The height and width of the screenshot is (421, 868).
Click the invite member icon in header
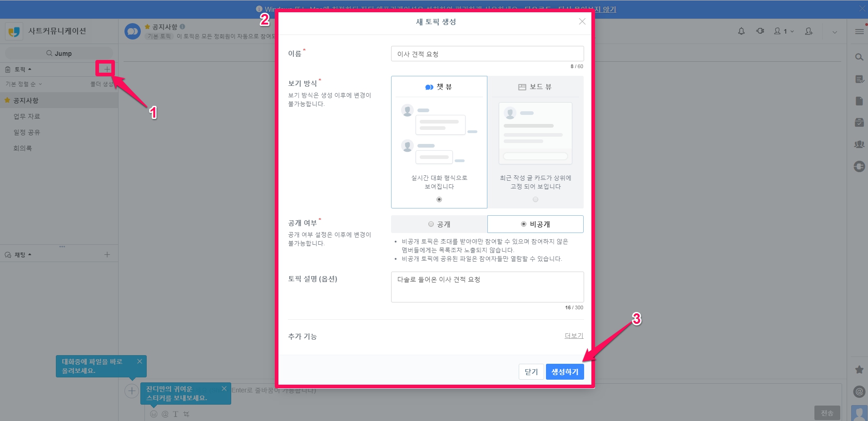[x=808, y=31]
